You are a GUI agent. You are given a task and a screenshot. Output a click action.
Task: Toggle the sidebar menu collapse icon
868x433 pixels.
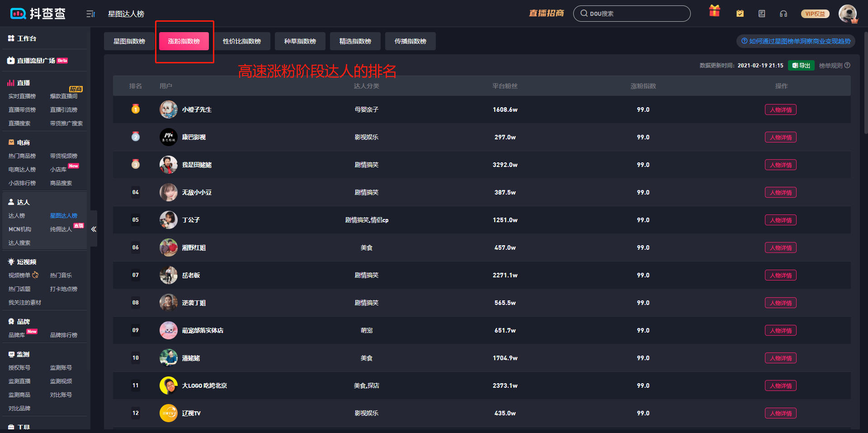tap(90, 14)
